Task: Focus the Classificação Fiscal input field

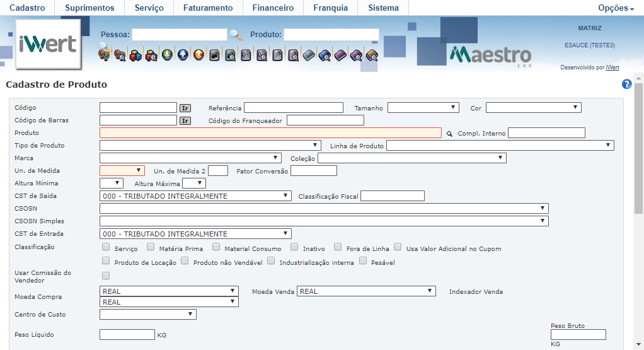Action: [x=393, y=196]
